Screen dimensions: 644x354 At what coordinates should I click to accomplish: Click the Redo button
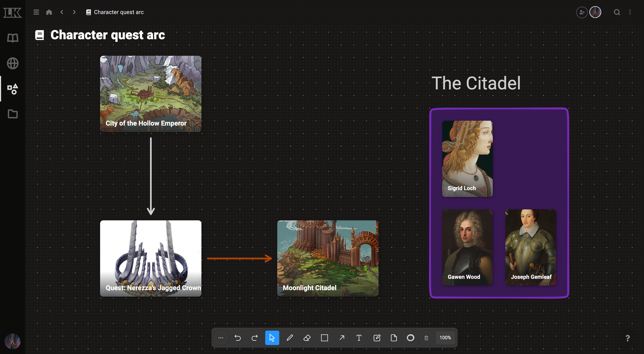click(254, 338)
